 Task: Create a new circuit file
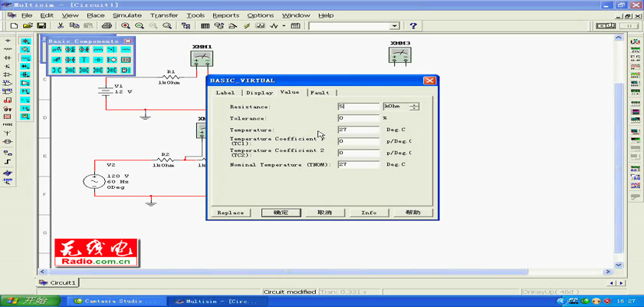point(15,25)
